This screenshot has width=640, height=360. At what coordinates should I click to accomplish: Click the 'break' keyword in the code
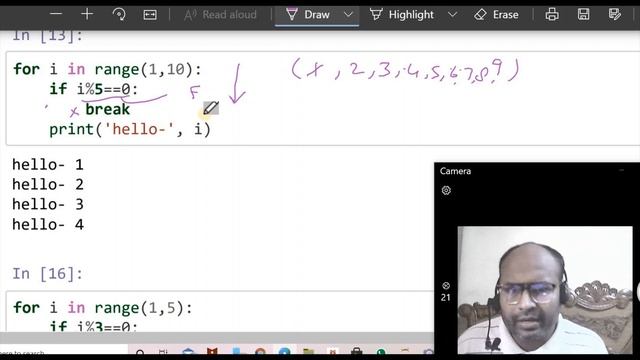point(107,109)
